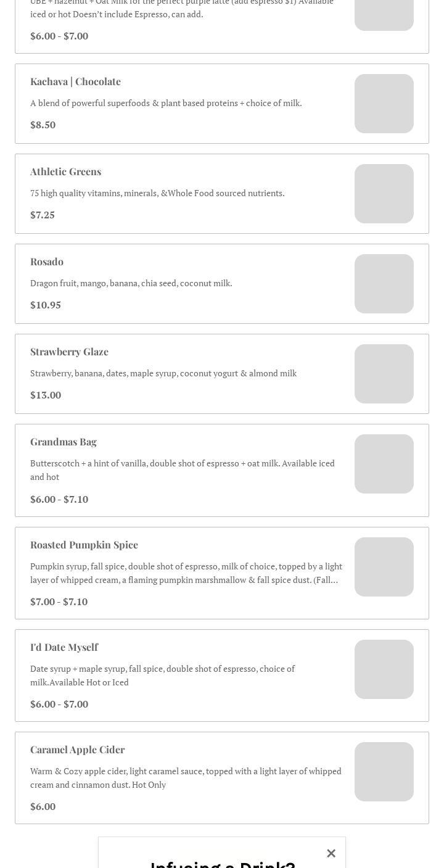Select the Grandmas Bag heading
444x868 pixels.
(64, 442)
